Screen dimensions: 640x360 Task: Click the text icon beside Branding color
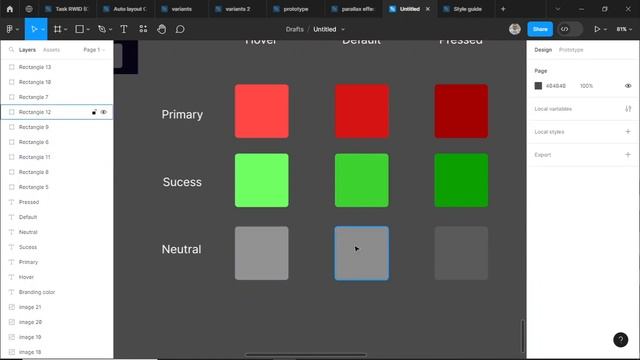pyautogui.click(x=11, y=292)
